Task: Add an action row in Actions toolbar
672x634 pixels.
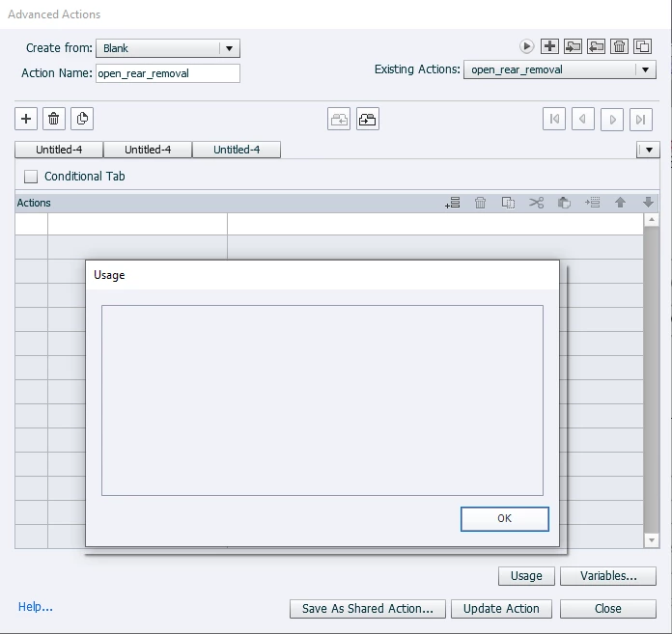Action: (453, 203)
